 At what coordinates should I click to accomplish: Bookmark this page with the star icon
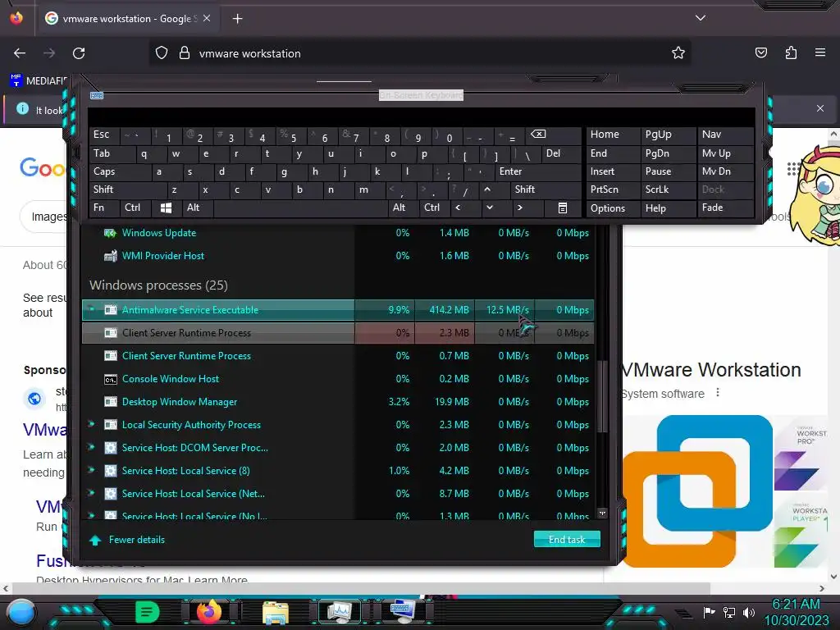click(x=678, y=53)
